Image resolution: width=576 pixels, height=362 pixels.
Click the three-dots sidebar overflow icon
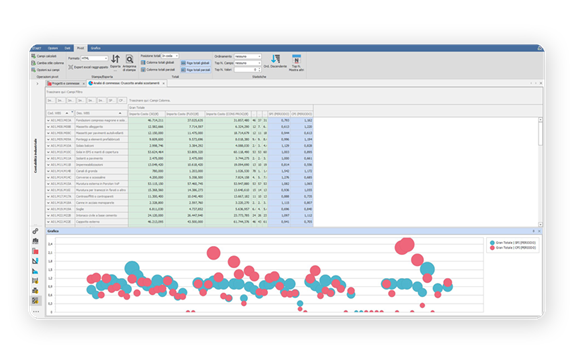[36, 311]
